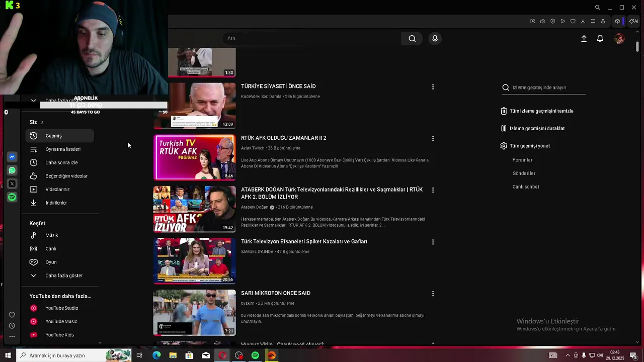Viewport: 644px width, 362px height.
Task: Open options for ATABERK DOĞAN video
Action: pos(433,190)
